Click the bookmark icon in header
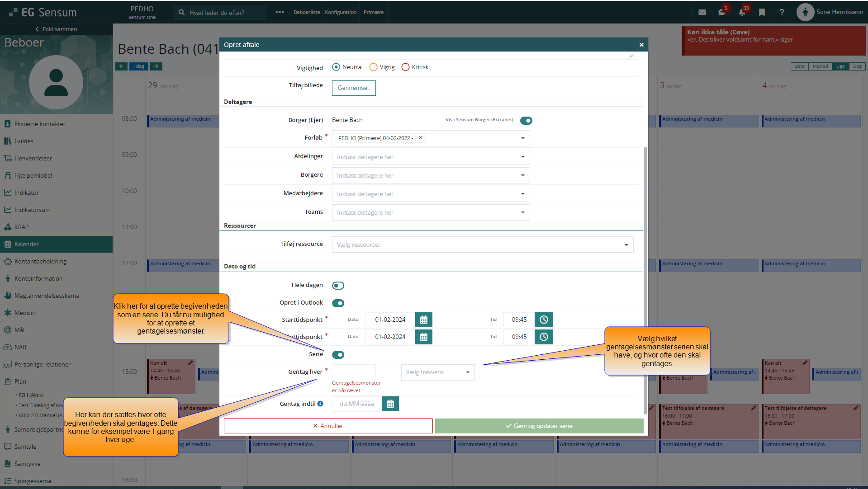868x489 pixels. (x=762, y=13)
